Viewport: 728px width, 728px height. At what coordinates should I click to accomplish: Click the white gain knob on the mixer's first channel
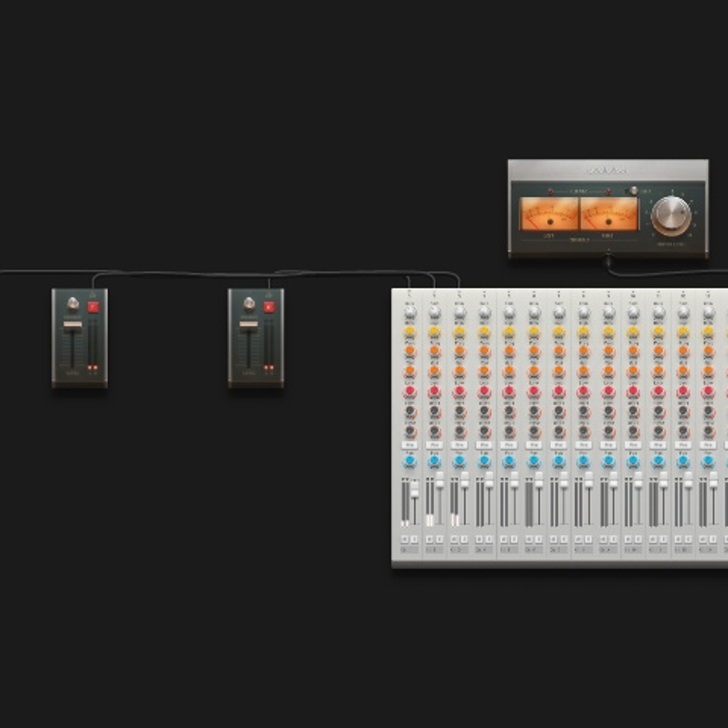tap(410, 312)
